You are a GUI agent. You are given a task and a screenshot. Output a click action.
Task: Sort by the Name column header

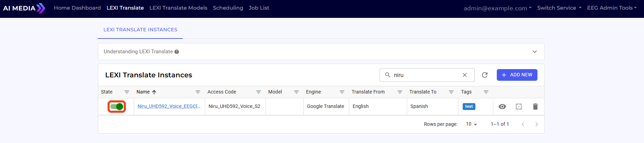(x=143, y=92)
